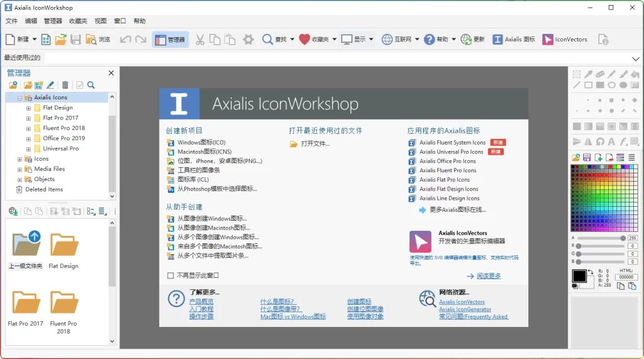Click the save palette floppy icon
This screenshot has height=359, width=644.
pos(587,157)
